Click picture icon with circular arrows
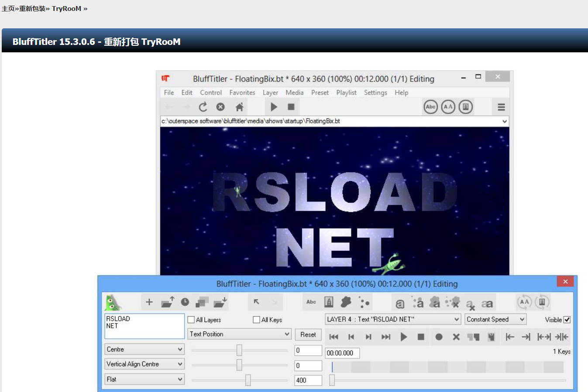588x392 pixels. pyautogui.click(x=542, y=302)
